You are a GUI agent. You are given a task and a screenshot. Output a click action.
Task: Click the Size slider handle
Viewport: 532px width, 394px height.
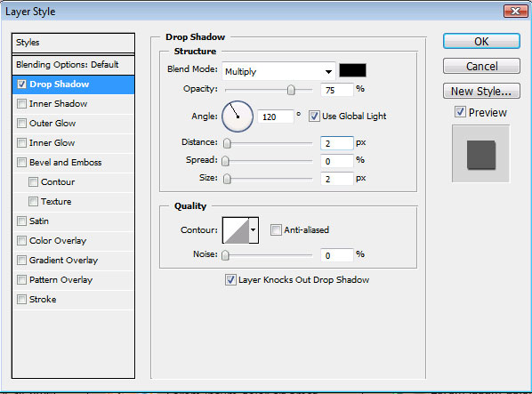coord(227,179)
